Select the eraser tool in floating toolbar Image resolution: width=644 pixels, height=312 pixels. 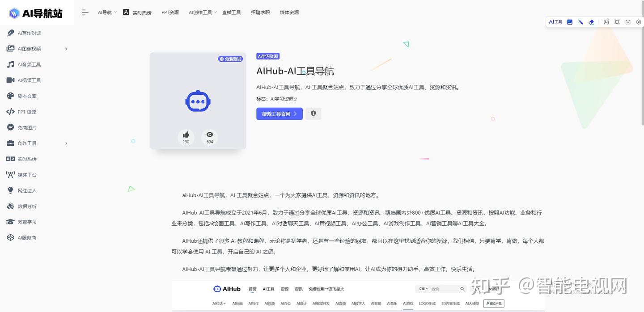tap(591, 22)
